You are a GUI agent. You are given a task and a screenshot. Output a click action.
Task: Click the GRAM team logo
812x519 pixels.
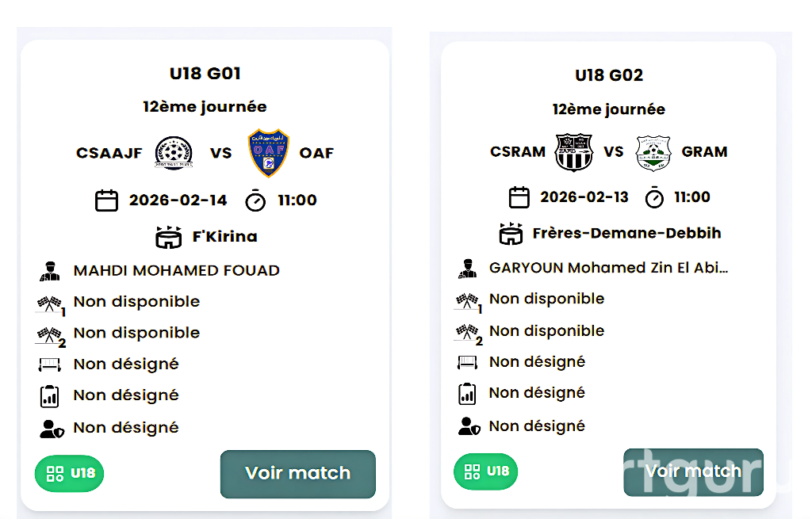[653, 152]
